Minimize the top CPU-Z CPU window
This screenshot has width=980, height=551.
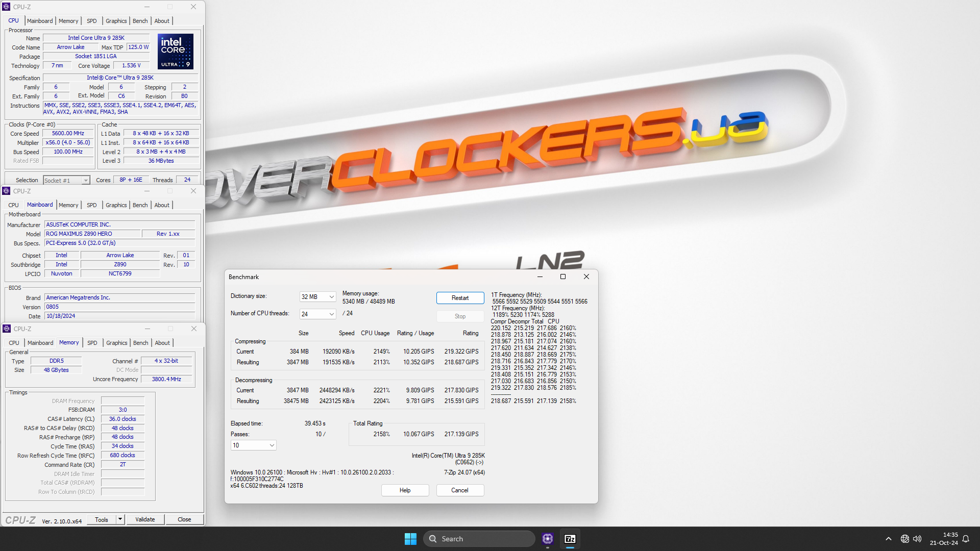click(x=147, y=7)
